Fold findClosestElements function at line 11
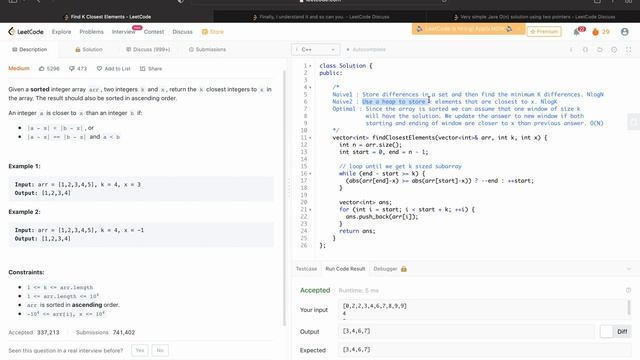This screenshot has width=640, height=360. [310, 138]
